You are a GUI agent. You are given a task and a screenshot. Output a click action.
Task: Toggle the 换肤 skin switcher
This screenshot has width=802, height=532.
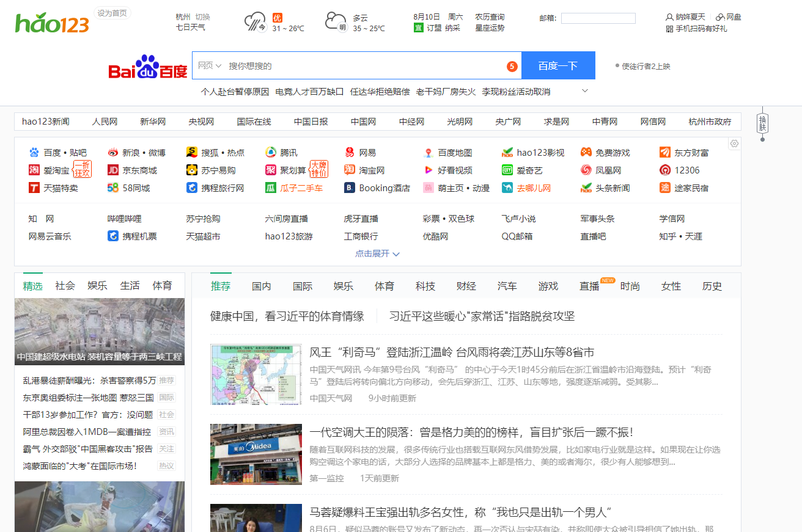pyautogui.click(x=762, y=123)
